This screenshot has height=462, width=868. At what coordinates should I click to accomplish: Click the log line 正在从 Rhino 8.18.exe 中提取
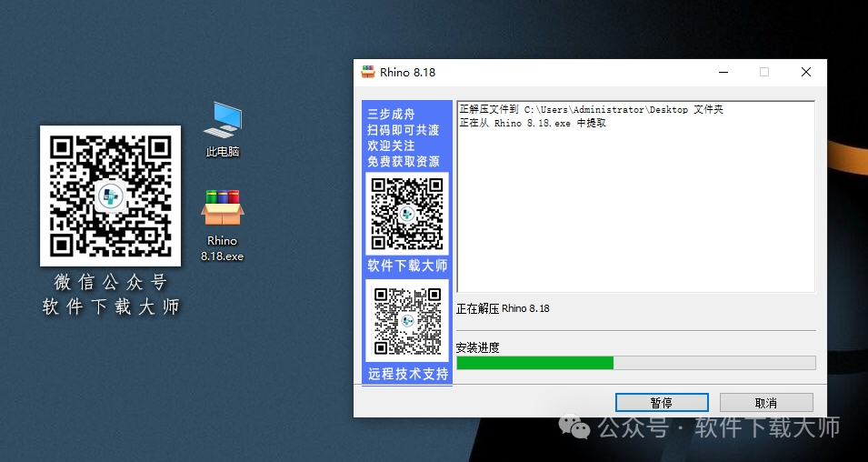[533, 123]
